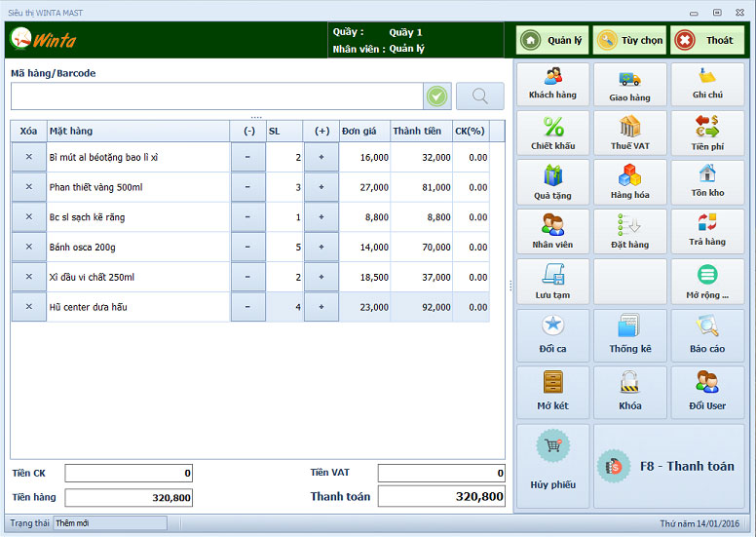The width and height of the screenshot is (756, 537).
Task: Open cash drawer with Mở kết
Action: 552,392
